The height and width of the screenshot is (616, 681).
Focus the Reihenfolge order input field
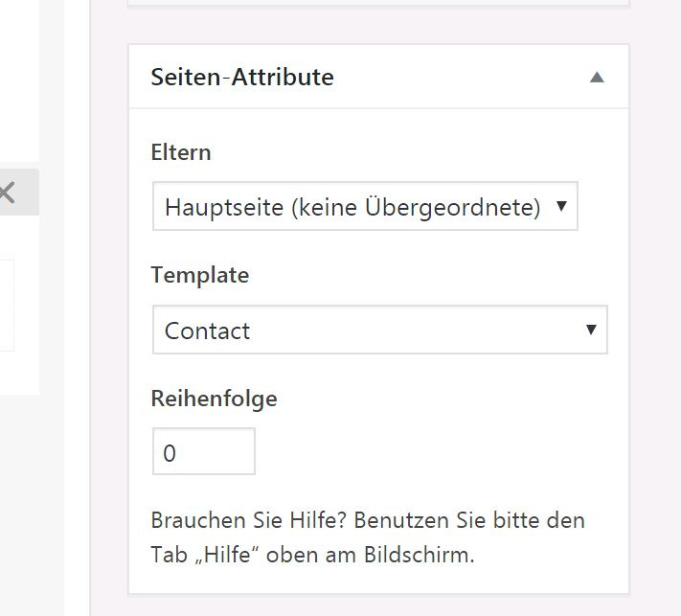click(x=204, y=451)
